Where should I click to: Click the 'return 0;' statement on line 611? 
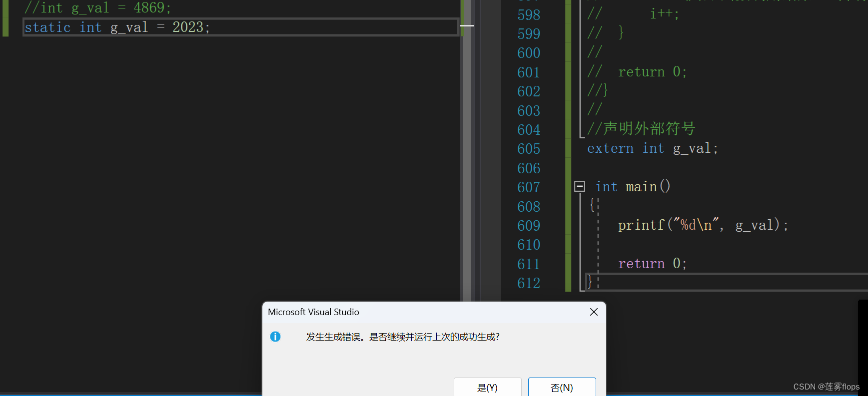click(653, 264)
